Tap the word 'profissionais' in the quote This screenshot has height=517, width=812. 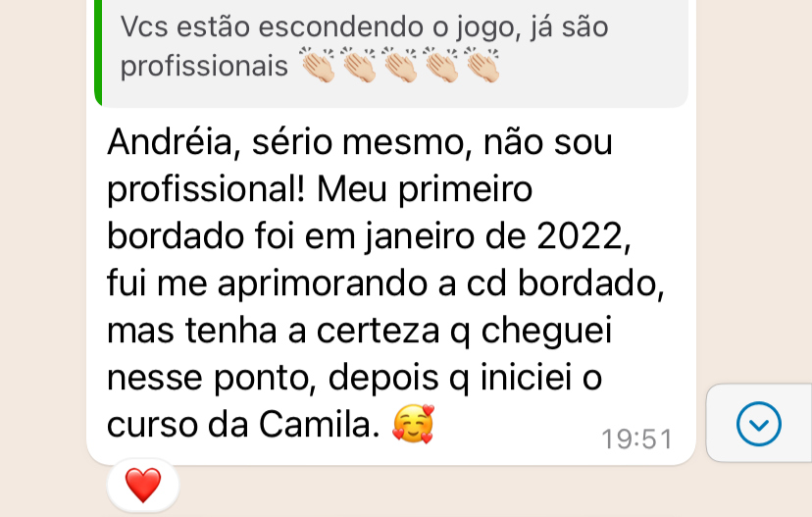point(204,67)
